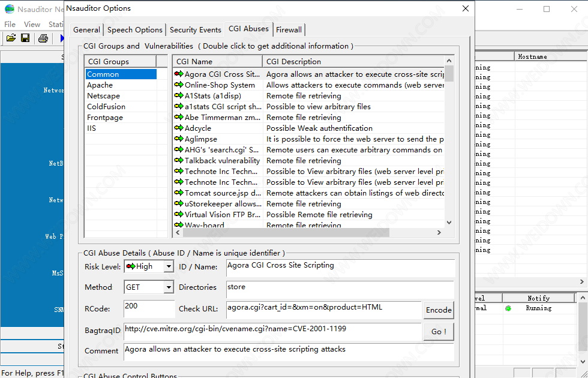588x378 pixels.
Task: Click the arrow icon beside Online-Shop System
Action: click(179, 85)
